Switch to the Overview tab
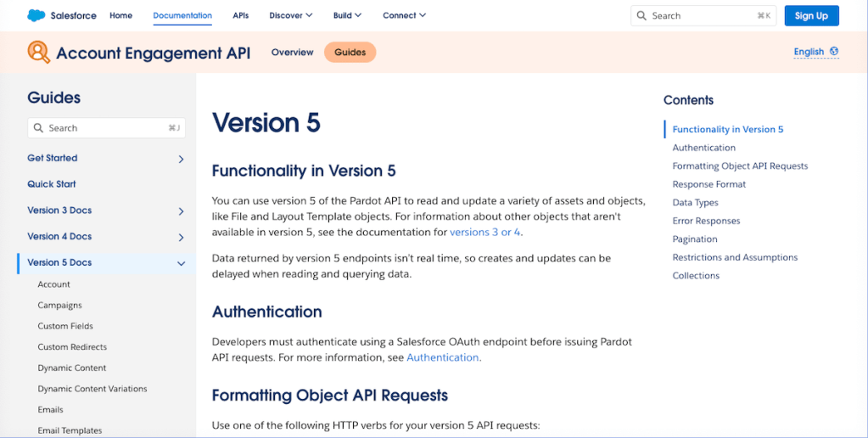 pos(292,53)
